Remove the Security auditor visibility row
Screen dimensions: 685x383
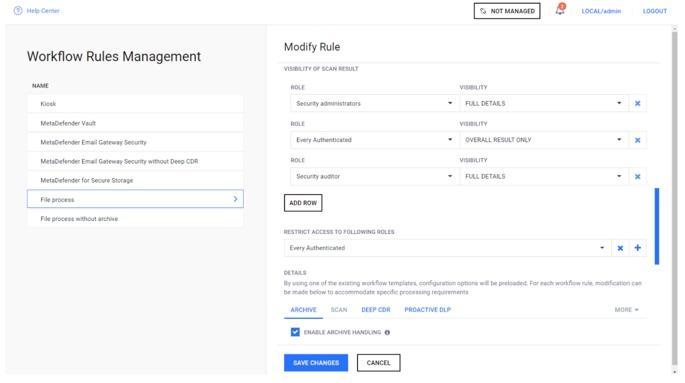(637, 176)
